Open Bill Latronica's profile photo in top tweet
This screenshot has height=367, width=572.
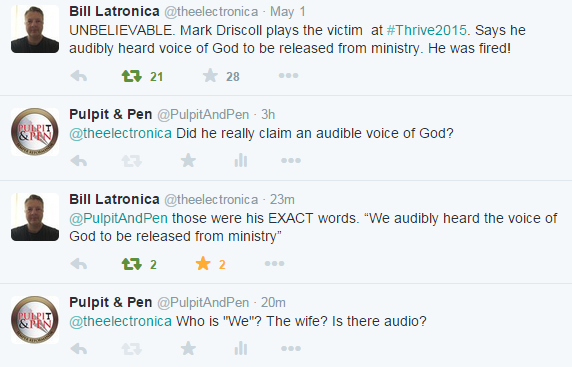(x=35, y=29)
